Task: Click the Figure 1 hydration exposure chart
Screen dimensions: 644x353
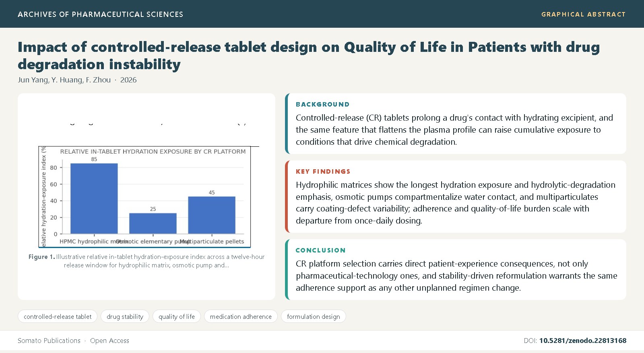Action: 144,197
